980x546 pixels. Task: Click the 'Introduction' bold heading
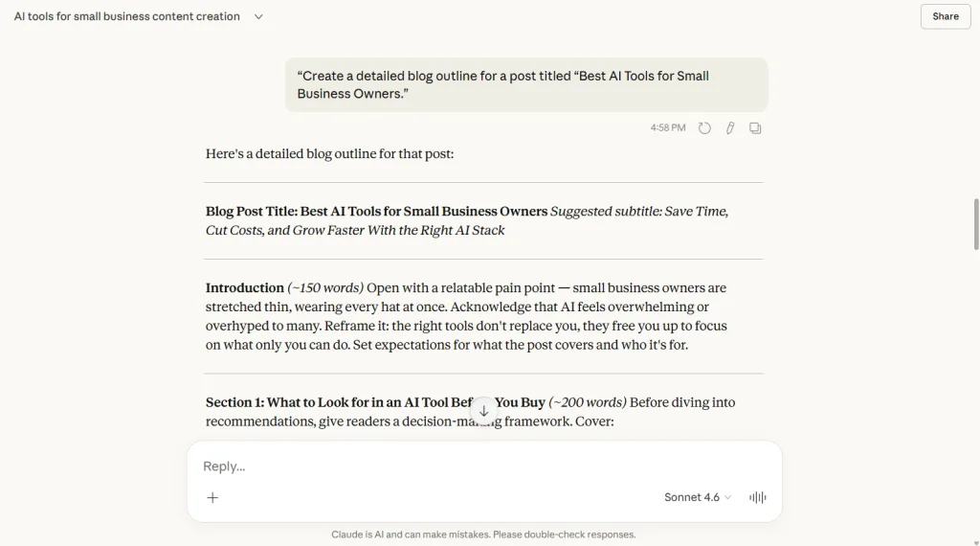point(244,288)
